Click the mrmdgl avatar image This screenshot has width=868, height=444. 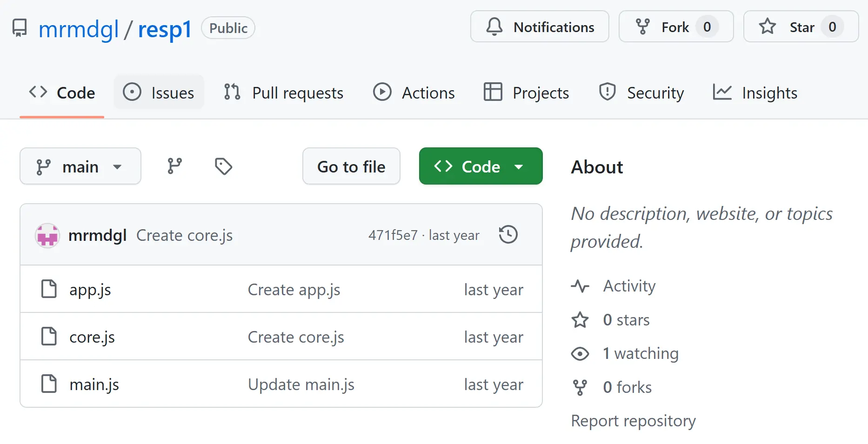47,236
